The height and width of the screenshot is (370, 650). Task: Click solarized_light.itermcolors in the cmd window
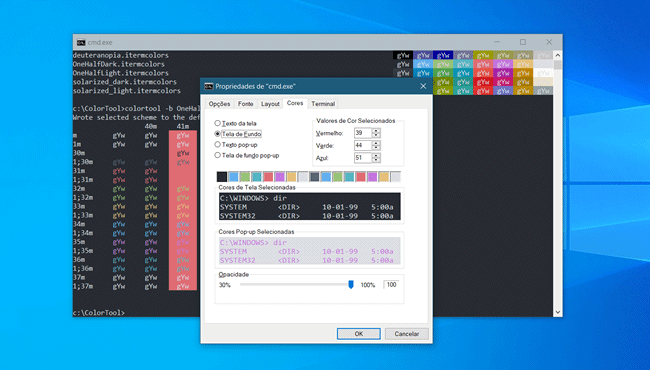pos(127,91)
